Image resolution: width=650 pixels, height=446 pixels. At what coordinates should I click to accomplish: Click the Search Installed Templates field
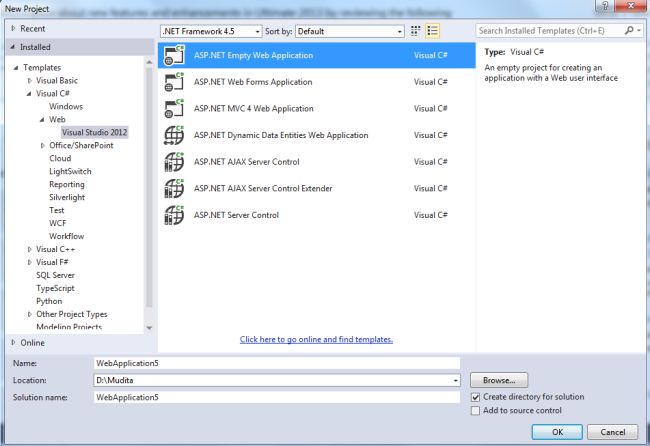click(x=550, y=30)
